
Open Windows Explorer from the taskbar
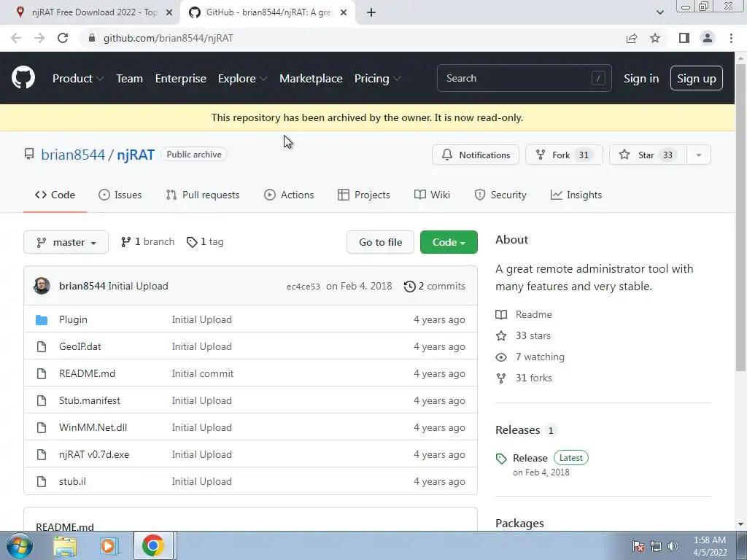(x=65, y=545)
